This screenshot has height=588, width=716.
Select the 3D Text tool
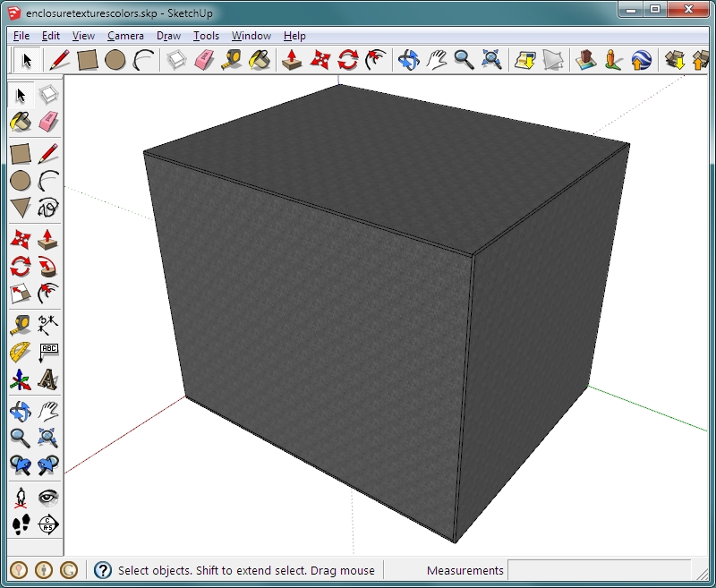point(48,379)
